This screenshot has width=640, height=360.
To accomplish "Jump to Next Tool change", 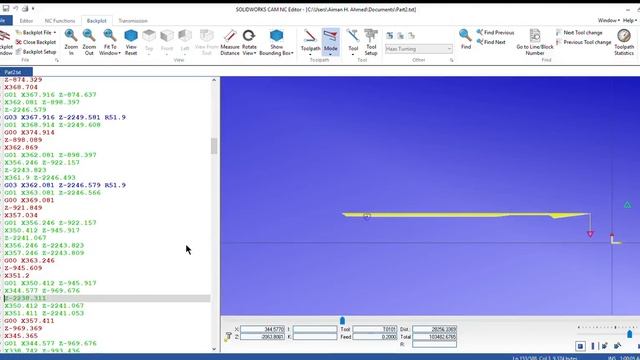I will click(x=579, y=32).
